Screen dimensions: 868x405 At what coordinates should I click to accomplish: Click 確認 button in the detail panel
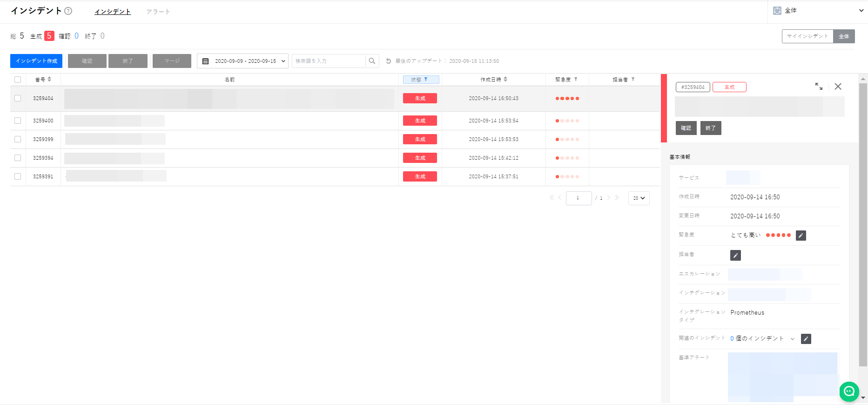coord(686,128)
